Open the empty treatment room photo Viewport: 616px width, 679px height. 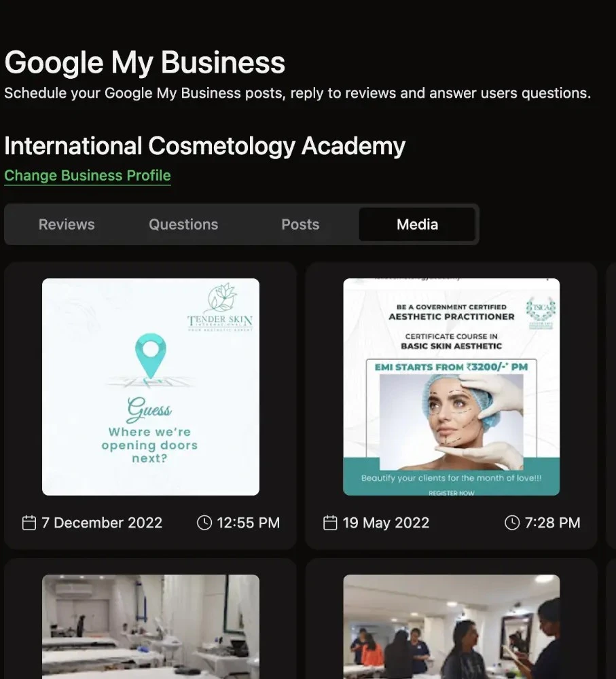click(151, 627)
